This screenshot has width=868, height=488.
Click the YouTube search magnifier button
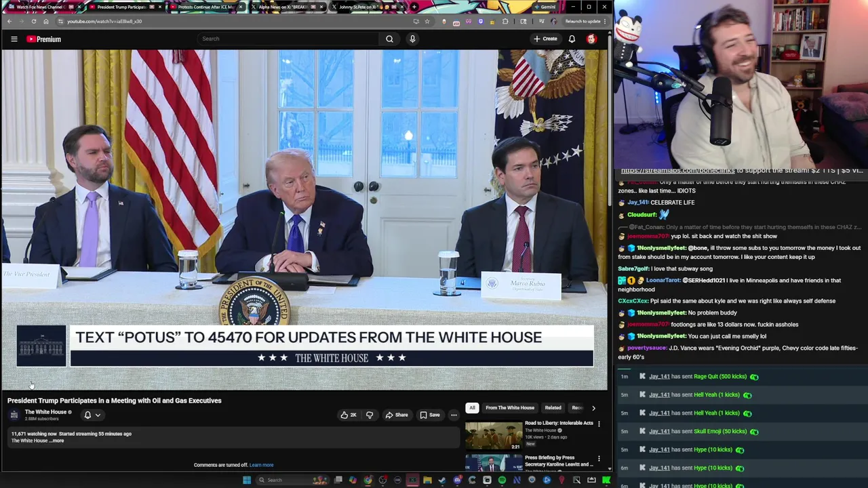point(389,39)
